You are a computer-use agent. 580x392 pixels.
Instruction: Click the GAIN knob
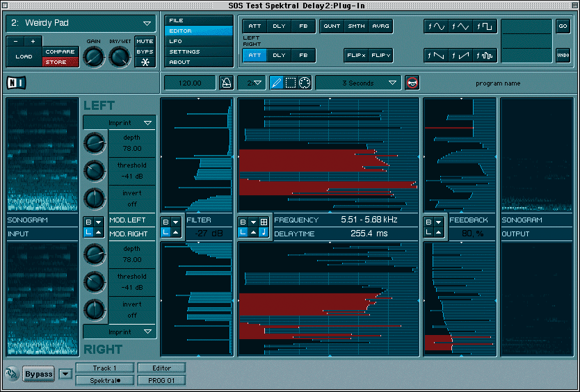click(x=93, y=57)
